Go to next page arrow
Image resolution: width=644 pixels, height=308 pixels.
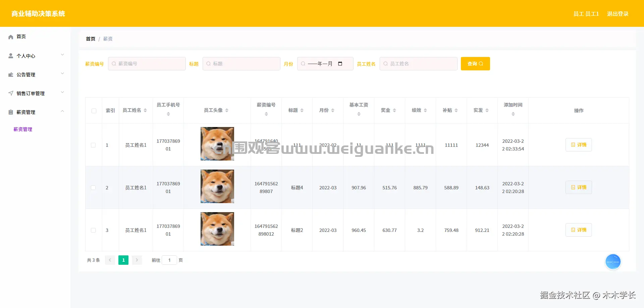point(137,260)
